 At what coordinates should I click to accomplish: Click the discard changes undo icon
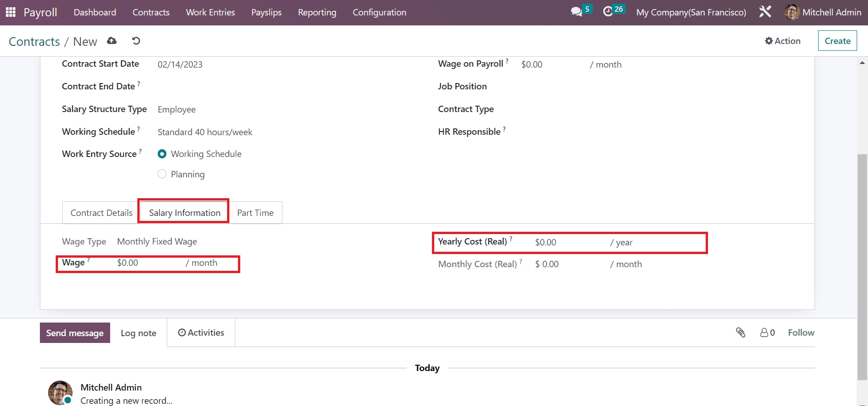(x=136, y=41)
